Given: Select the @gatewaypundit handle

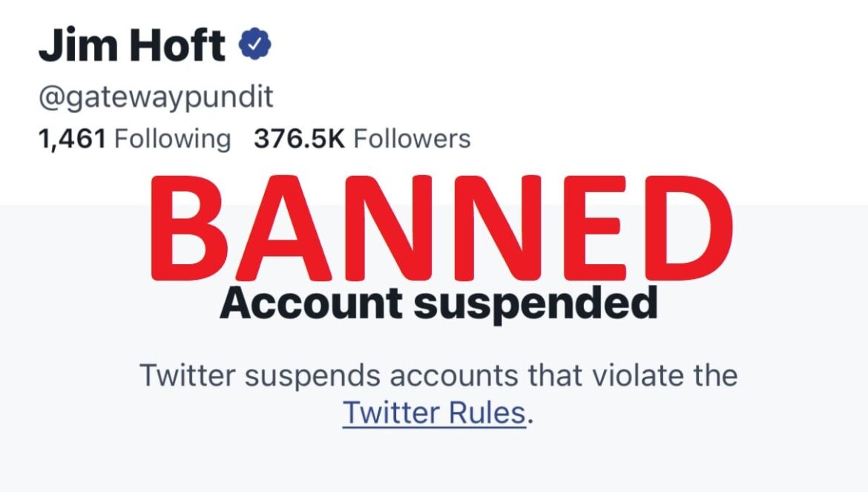Looking at the screenshot, I should [x=156, y=97].
